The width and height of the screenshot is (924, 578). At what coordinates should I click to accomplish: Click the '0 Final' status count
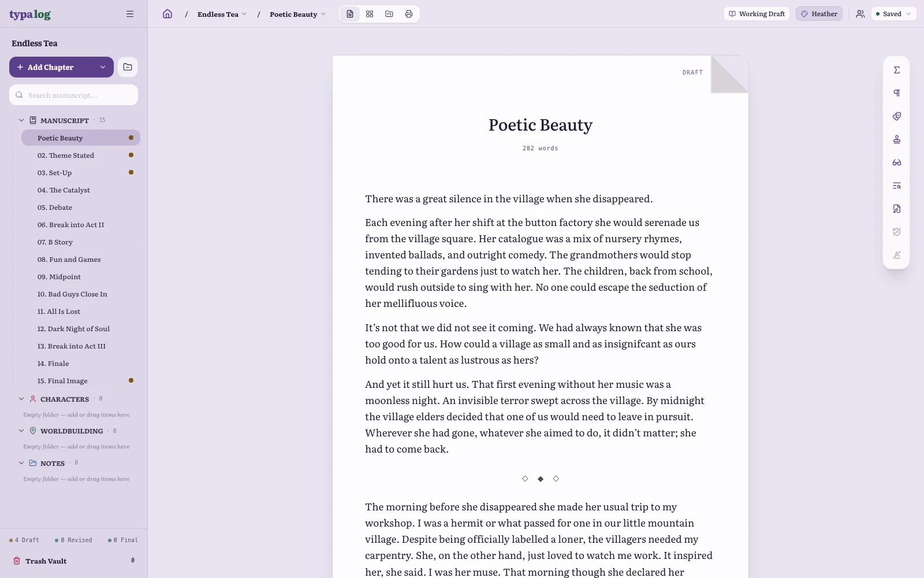click(x=123, y=540)
